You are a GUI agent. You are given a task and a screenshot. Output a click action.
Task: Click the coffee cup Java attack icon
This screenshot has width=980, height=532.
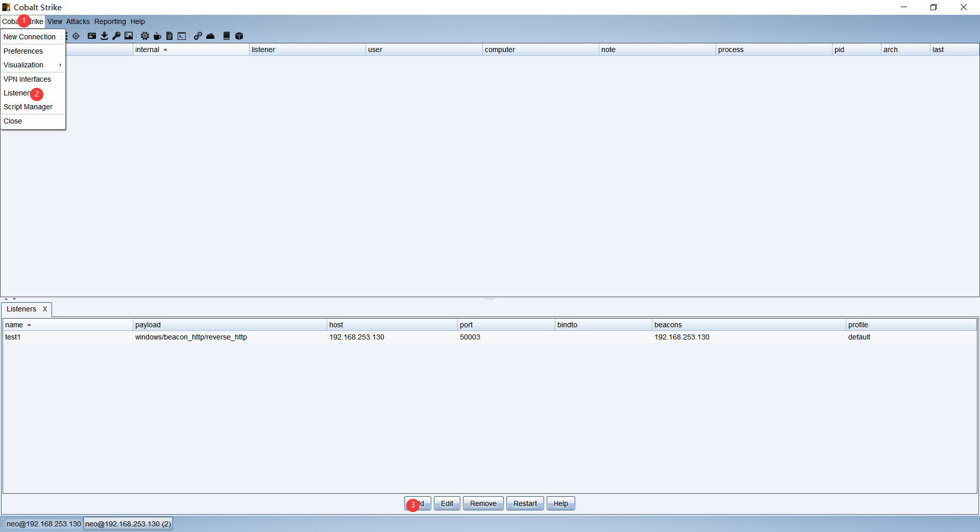(x=157, y=36)
